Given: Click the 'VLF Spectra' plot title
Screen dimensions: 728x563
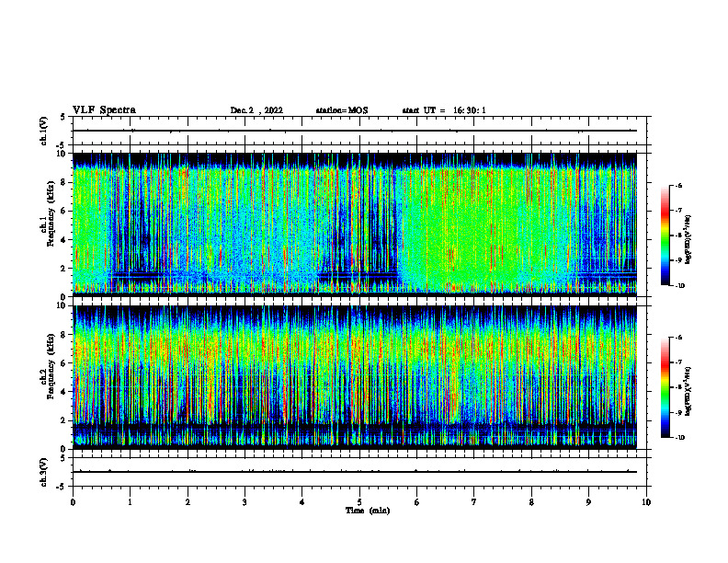Looking at the screenshot, I should point(104,110).
